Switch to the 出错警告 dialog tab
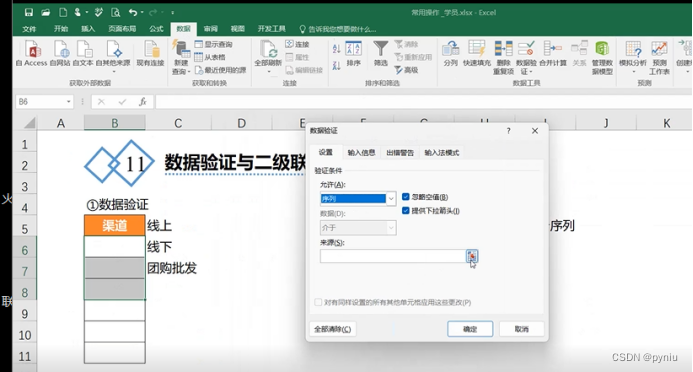The height and width of the screenshot is (372, 693). pyautogui.click(x=400, y=152)
